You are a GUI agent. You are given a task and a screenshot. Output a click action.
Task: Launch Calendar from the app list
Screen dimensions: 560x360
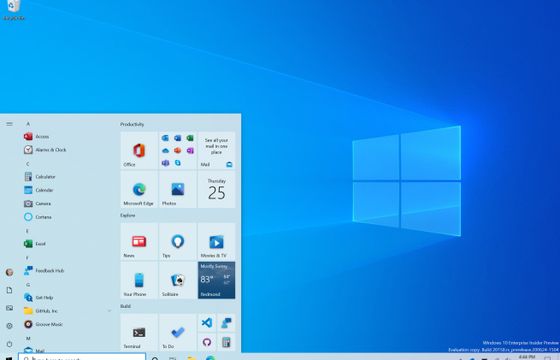[68, 190]
